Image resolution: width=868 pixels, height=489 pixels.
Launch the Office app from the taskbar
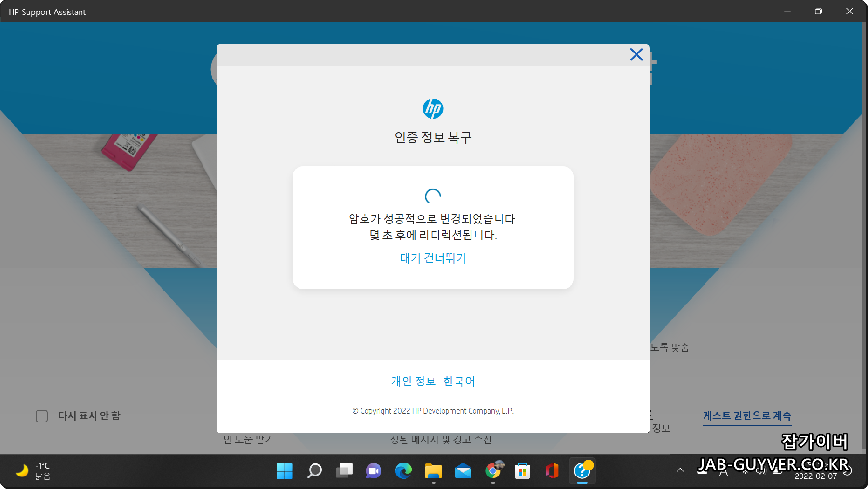pyautogui.click(x=552, y=471)
